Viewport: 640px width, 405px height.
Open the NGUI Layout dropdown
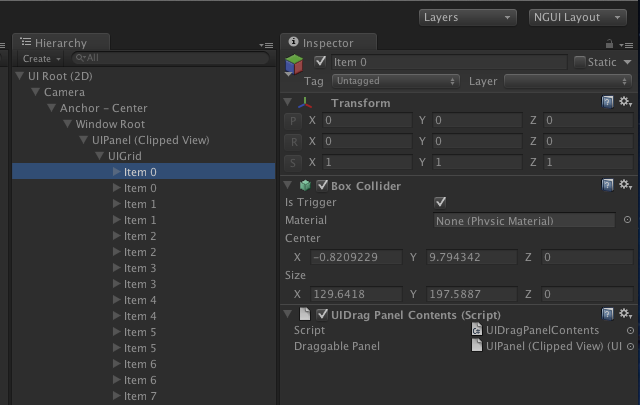(x=578, y=18)
